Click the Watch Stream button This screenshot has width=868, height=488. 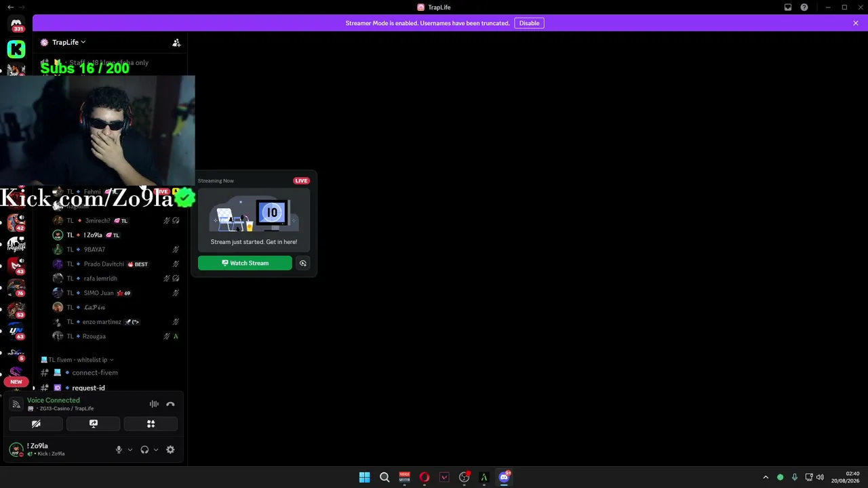click(x=245, y=263)
